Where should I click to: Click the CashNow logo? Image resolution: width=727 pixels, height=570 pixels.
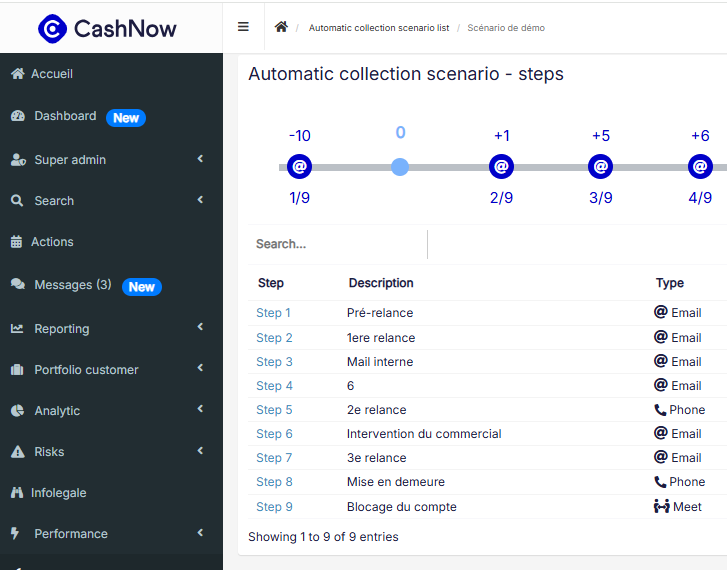point(107,28)
